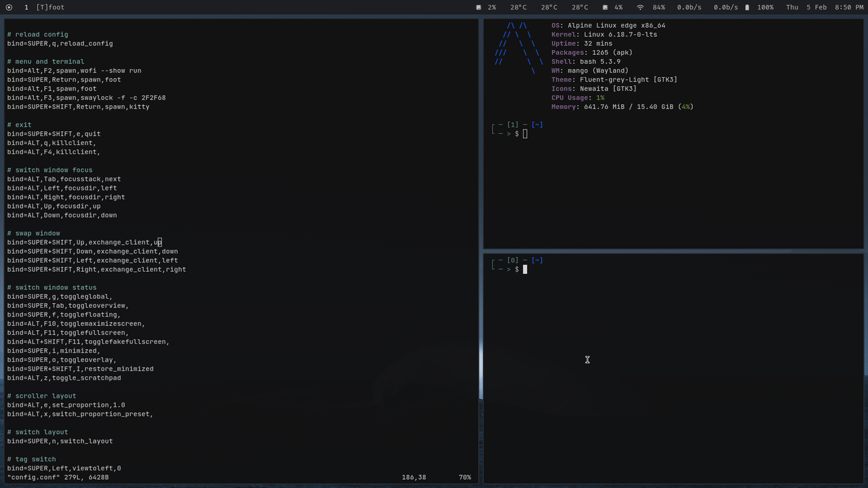Click line bind=ALT,Down,focusdir,down
The height and width of the screenshot is (488, 868).
62,215
